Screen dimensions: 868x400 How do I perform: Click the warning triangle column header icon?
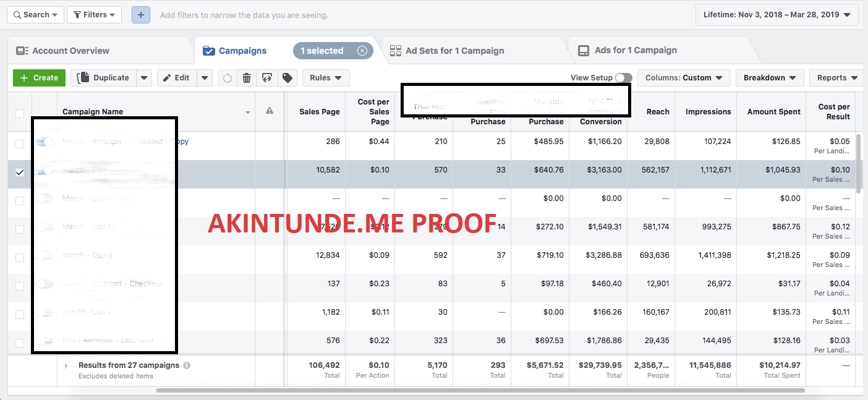[x=270, y=111]
